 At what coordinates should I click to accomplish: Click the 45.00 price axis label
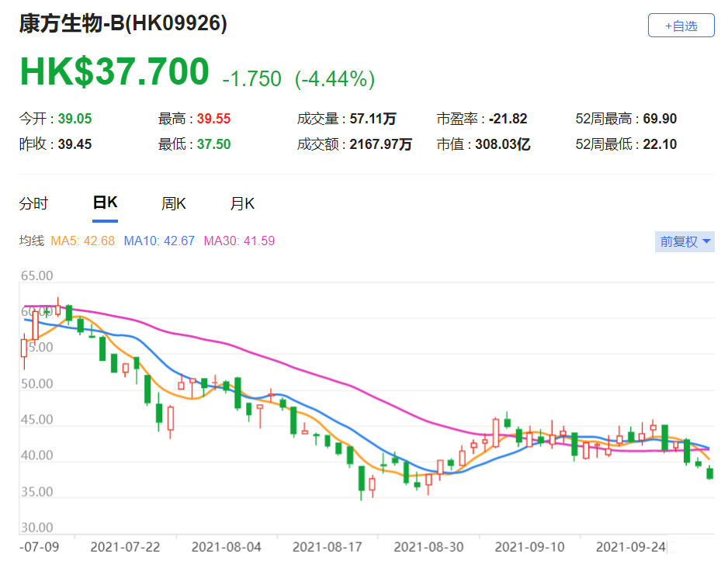37,420
